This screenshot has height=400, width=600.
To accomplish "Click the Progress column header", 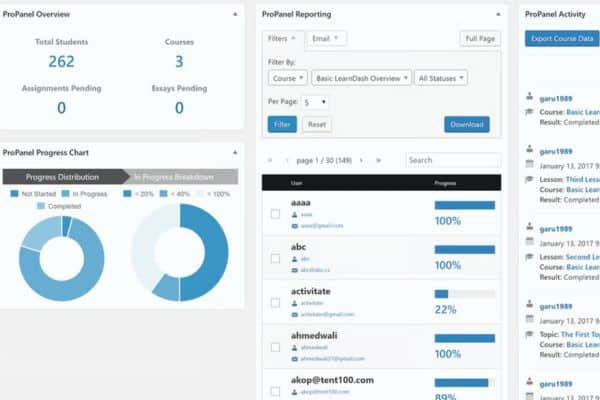I will pos(445,183).
